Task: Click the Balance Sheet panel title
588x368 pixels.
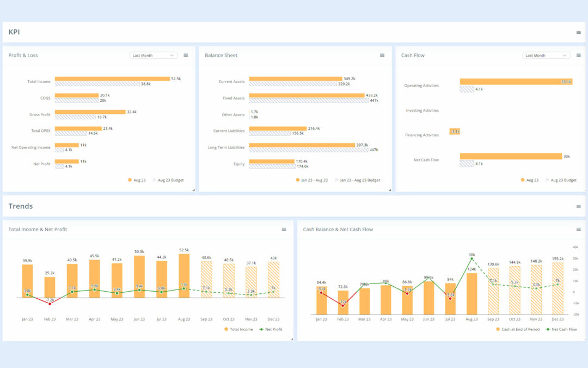Action: tap(221, 55)
